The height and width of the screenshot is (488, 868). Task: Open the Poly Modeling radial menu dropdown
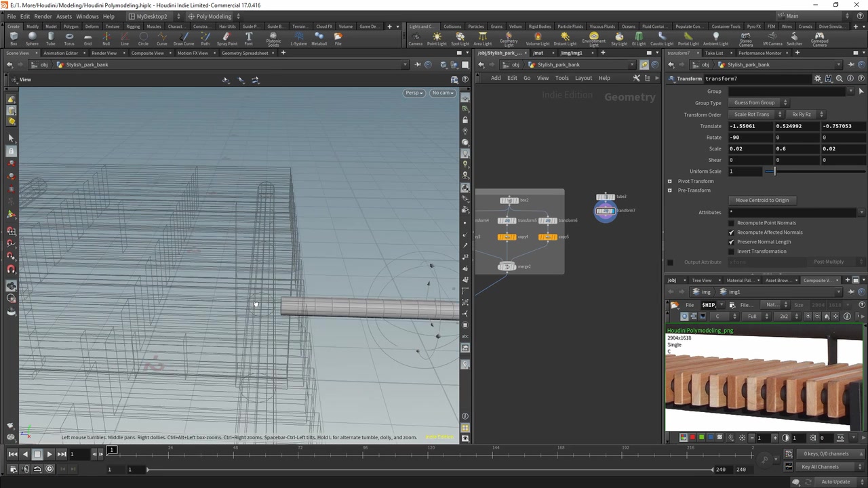click(x=214, y=16)
